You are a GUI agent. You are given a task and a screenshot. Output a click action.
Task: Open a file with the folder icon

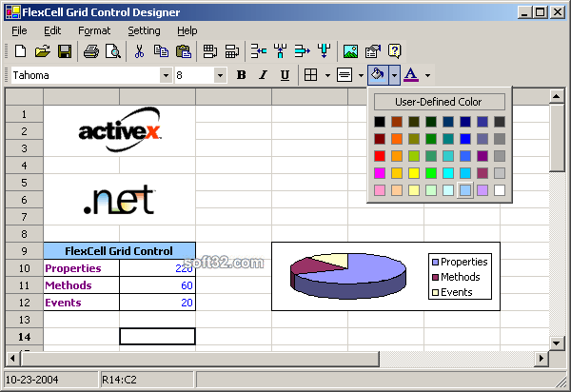(x=43, y=51)
